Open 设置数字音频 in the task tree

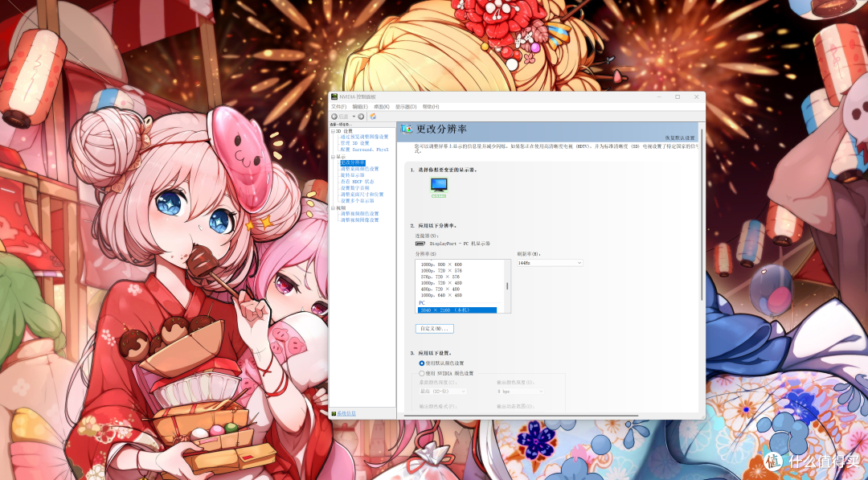click(x=355, y=188)
